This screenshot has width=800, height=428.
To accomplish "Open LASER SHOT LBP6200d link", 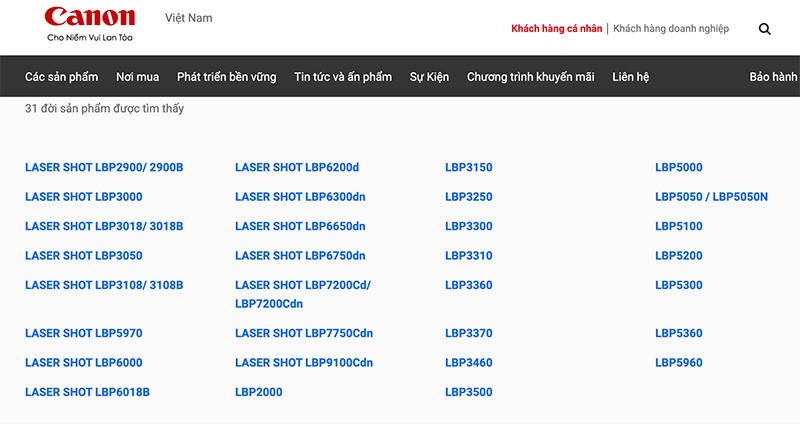I will pos(297,167).
